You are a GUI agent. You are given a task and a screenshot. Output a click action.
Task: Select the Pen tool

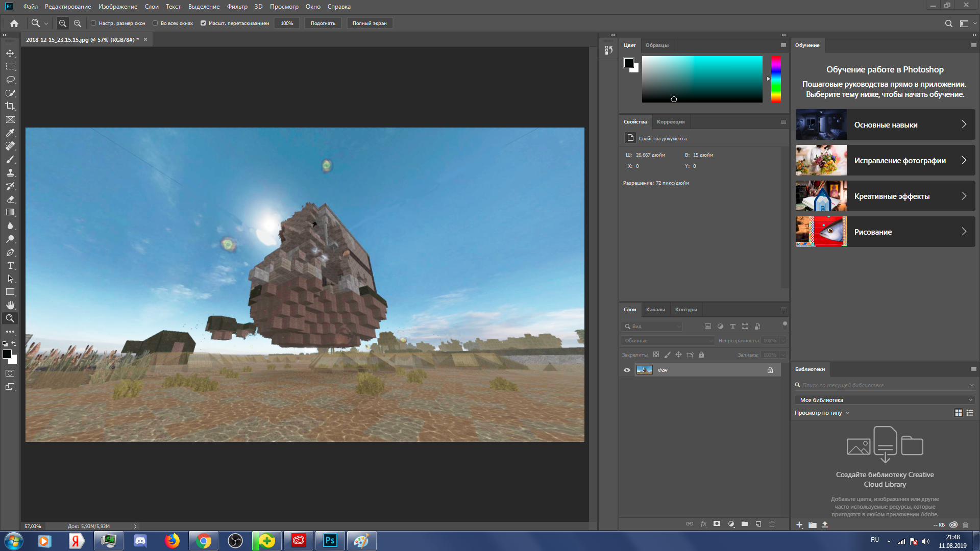click(x=10, y=252)
